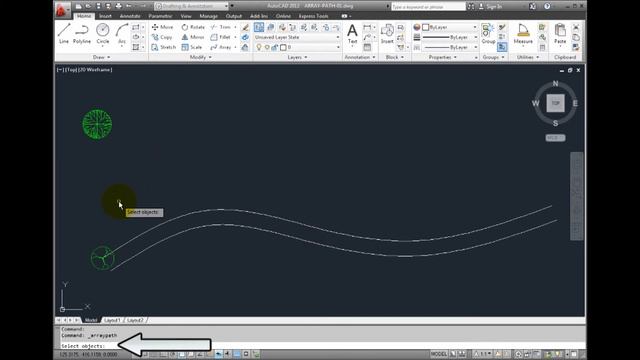Toggle the layer lock icon
This screenshot has width=640, height=360.
(275, 47)
